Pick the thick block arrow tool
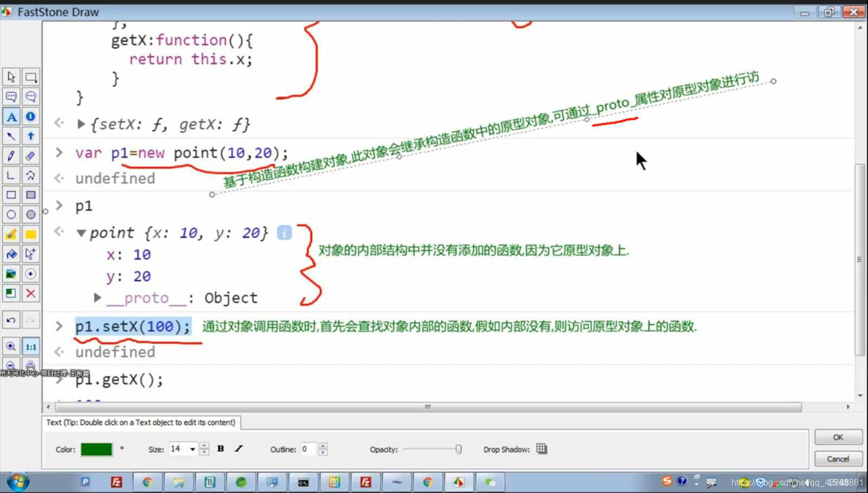868x493 pixels. (31, 136)
